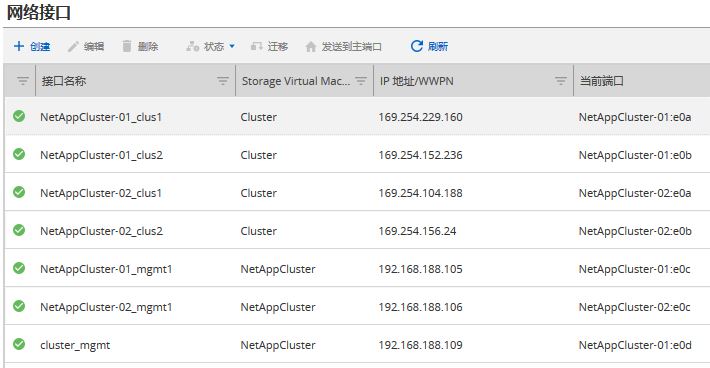Click the 创建 button label
Screen dimensions: 710x368
point(40,47)
